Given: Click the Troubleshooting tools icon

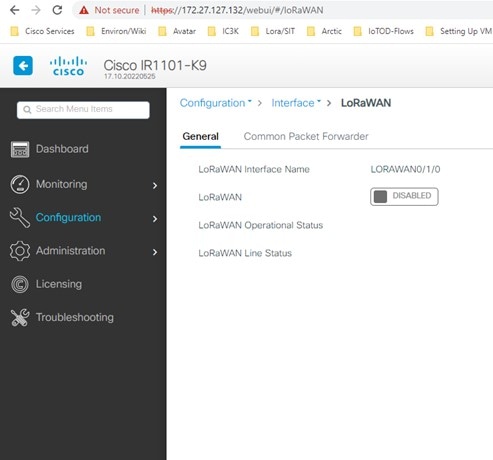Looking at the screenshot, I should click(20, 317).
